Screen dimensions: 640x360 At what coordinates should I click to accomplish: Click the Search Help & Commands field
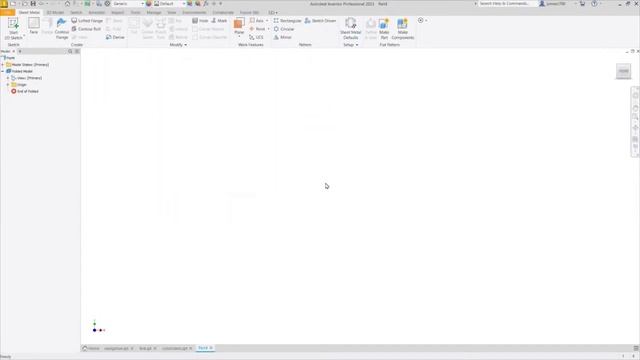(x=506, y=4)
